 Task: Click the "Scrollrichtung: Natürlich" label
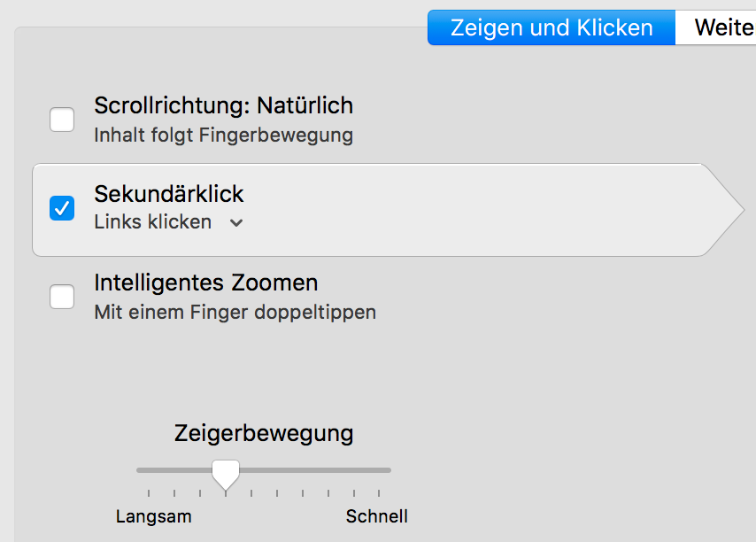223,105
